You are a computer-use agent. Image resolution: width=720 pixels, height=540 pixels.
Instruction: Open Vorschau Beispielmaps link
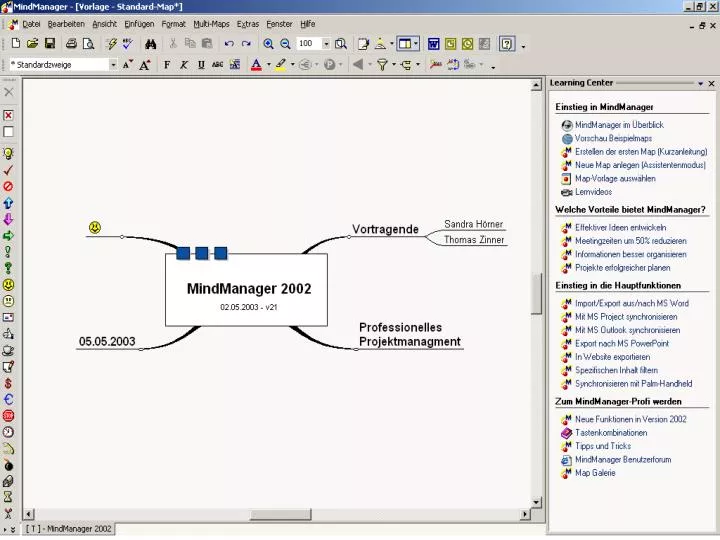coord(613,138)
